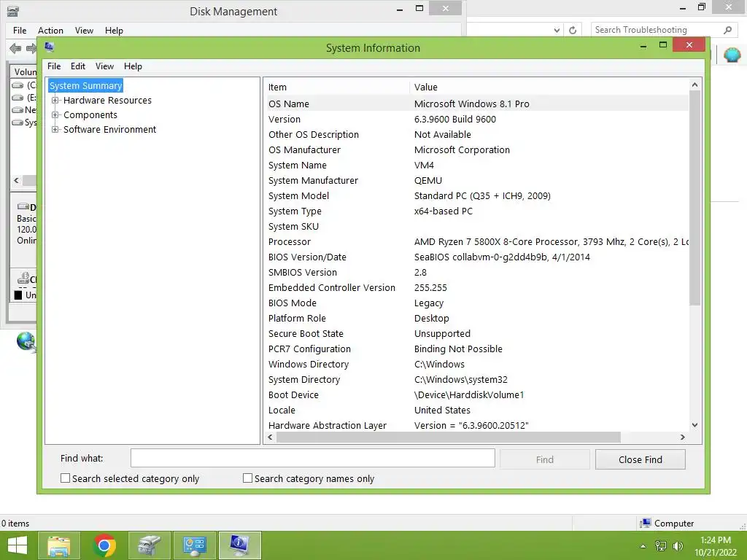Click scroll left arrow in details pane
The height and width of the screenshot is (560, 747).
tap(270, 437)
